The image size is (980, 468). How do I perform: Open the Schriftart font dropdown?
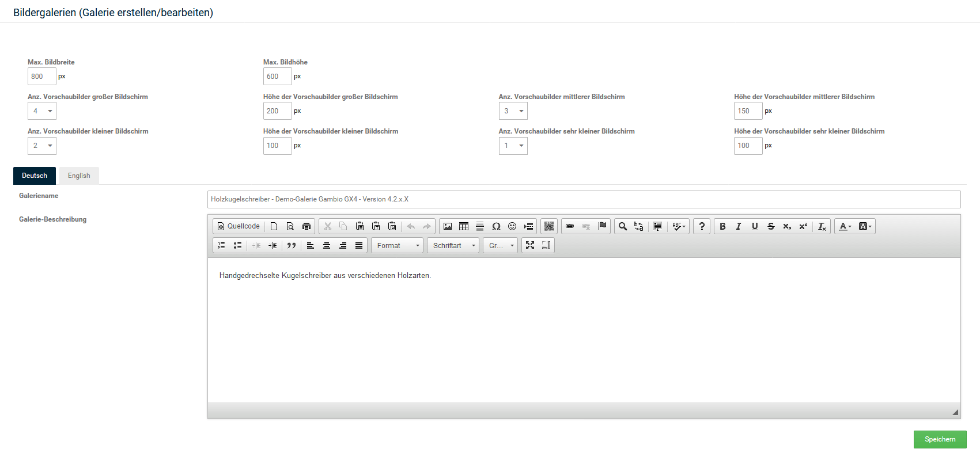click(453, 245)
